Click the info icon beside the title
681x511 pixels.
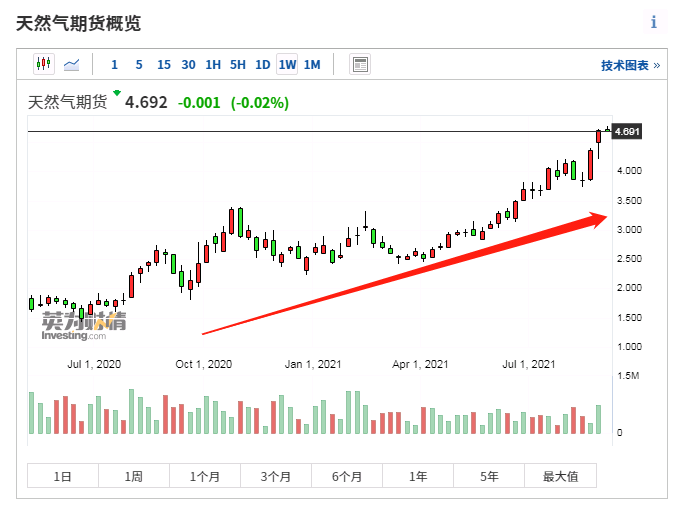pos(654,22)
